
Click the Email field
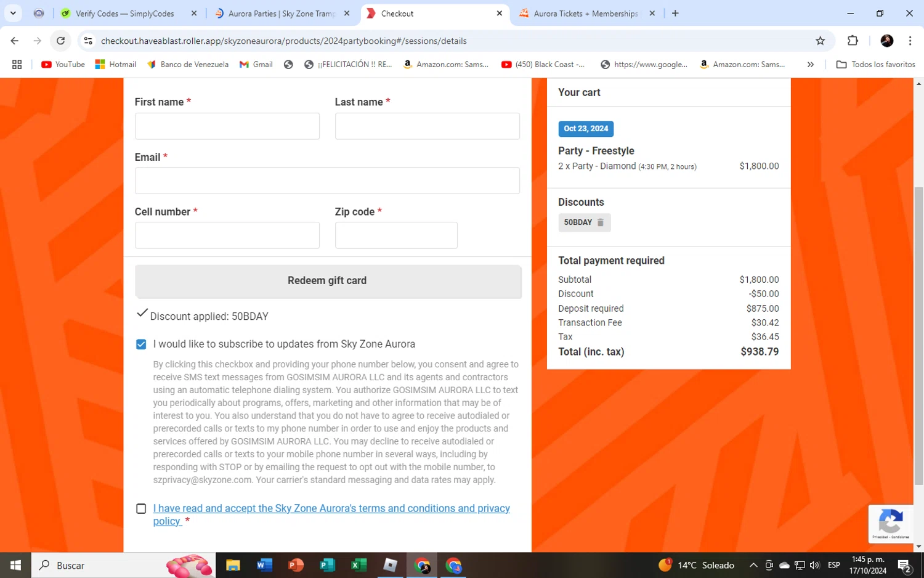click(x=327, y=181)
